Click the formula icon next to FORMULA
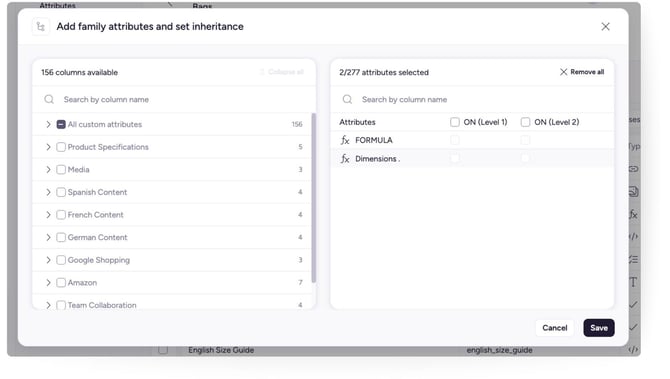The height and width of the screenshot is (379, 670). coord(345,140)
